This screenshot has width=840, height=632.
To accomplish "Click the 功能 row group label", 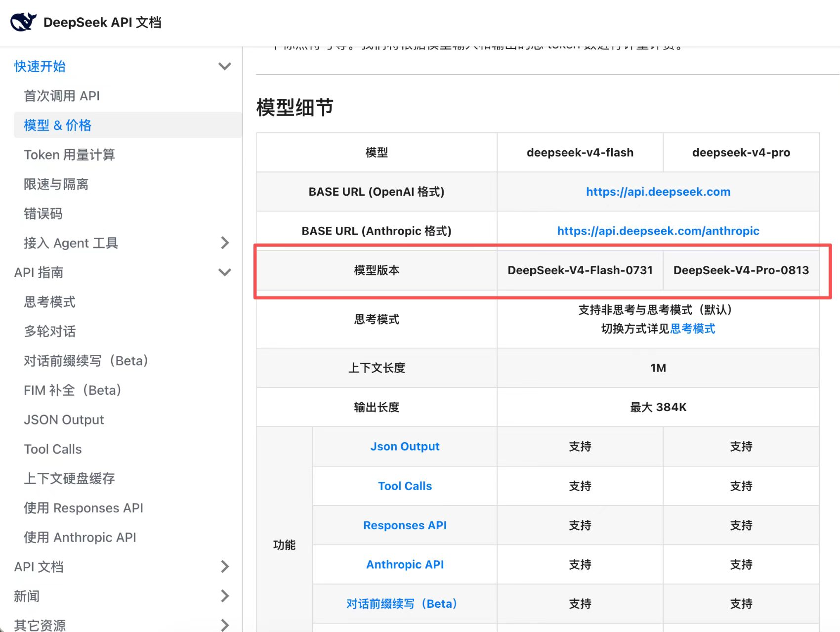I will 284,545.
